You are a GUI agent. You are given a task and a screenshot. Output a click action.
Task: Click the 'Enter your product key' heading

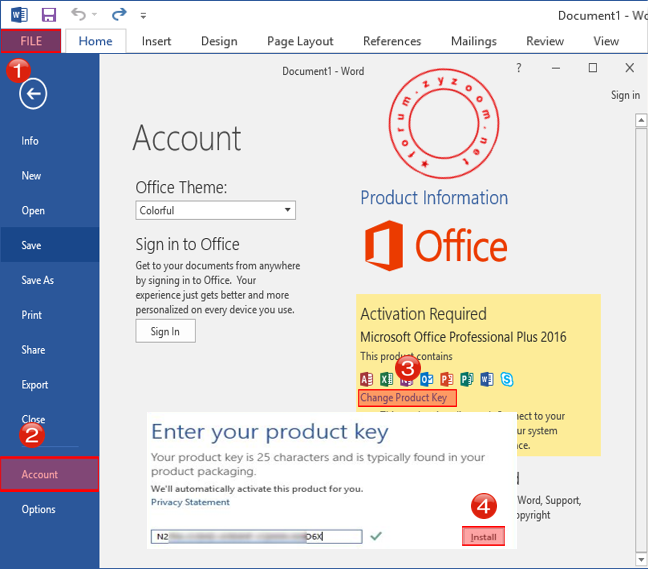point(269,432)
